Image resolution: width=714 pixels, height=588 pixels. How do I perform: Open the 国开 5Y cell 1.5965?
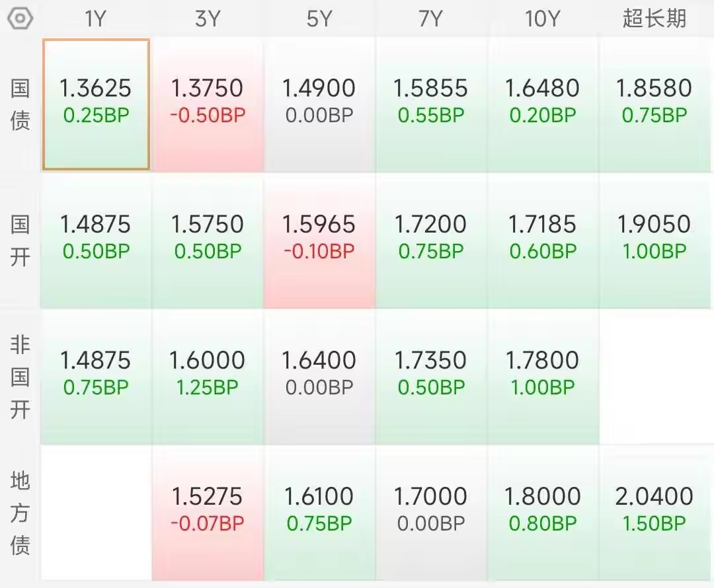(319, 240)
